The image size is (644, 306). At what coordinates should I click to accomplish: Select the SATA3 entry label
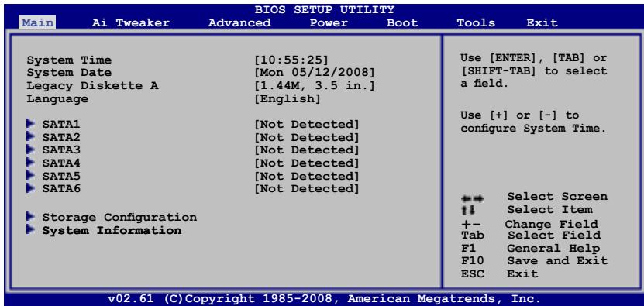[x=61, y=150]
